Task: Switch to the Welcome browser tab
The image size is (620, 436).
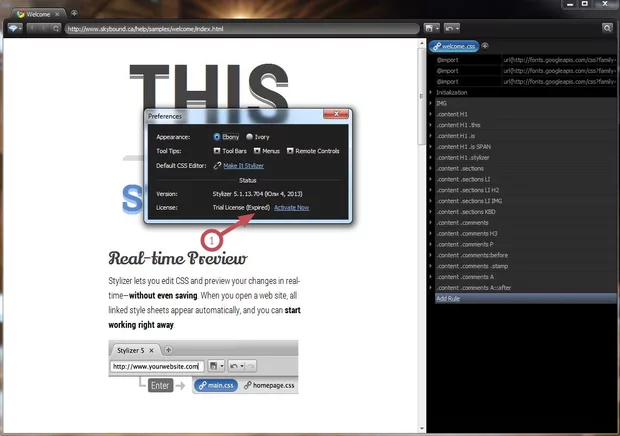Action: 38,14
